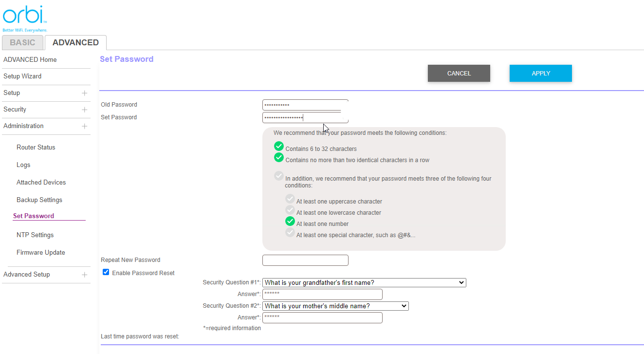Viewport: 644px width, 354px height.
Task: Click the plus icon beside Setup
Action: tap(85, 93)
